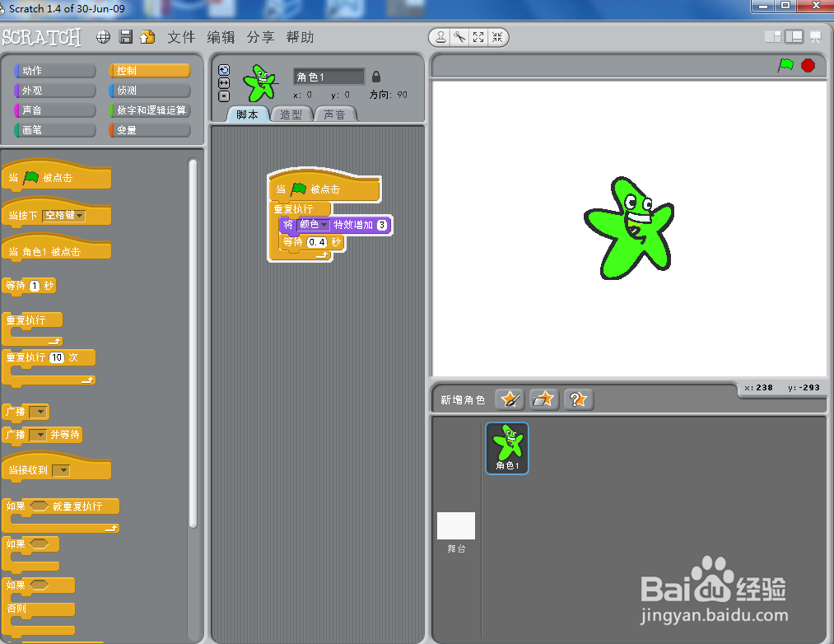834x644 pixels.
Task: Edit the sprite name field 角色1
Action: point(328,77)
